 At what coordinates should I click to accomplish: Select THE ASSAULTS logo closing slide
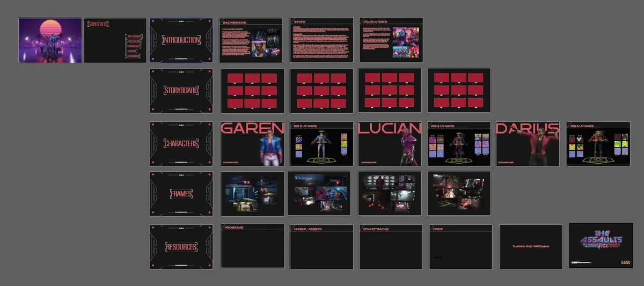[x=601, y=246]
